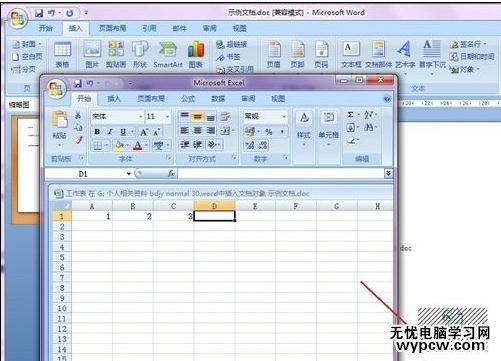Insert SmartArt graphic in Word
501x361 pixels.
click(168, 55)
